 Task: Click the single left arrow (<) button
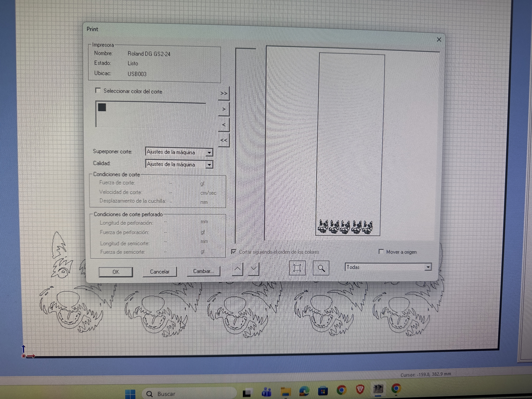pos(224,125)
